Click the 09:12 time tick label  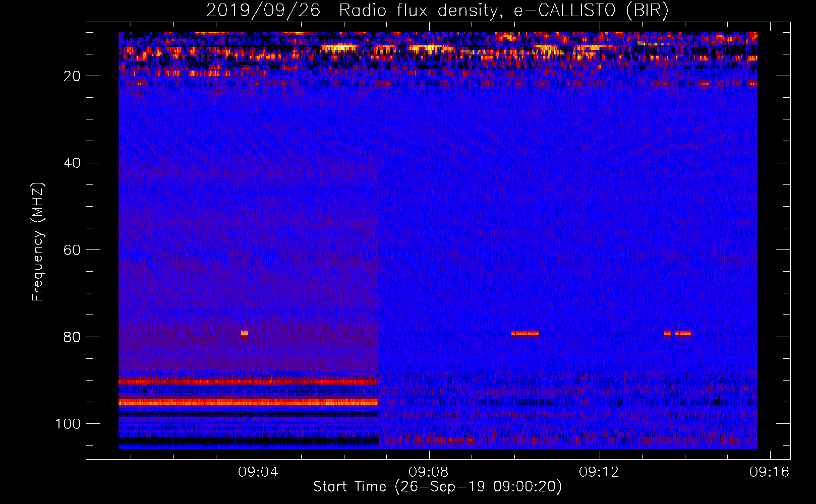click(599, 472)
